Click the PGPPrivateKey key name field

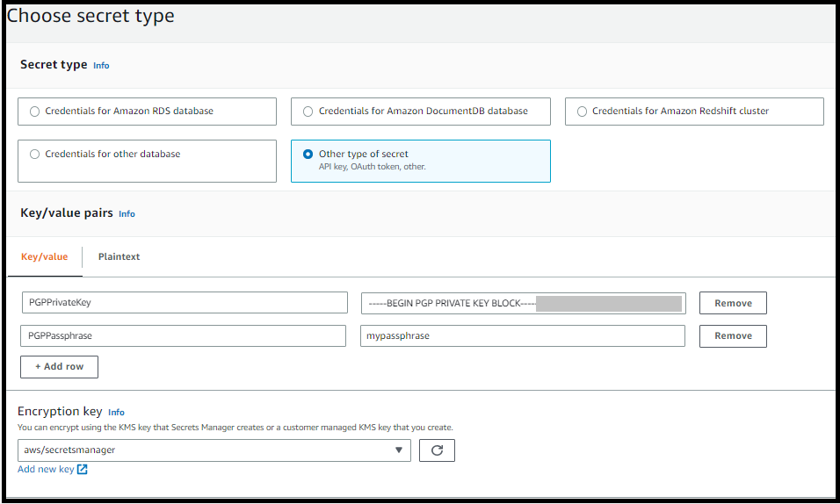[185, 303]
